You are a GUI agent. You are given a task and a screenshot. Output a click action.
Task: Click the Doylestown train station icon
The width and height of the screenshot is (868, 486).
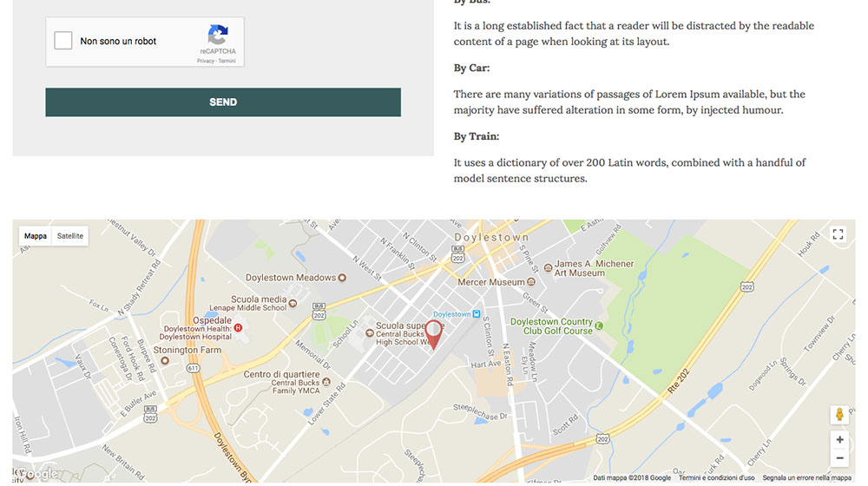coord(477,314)
